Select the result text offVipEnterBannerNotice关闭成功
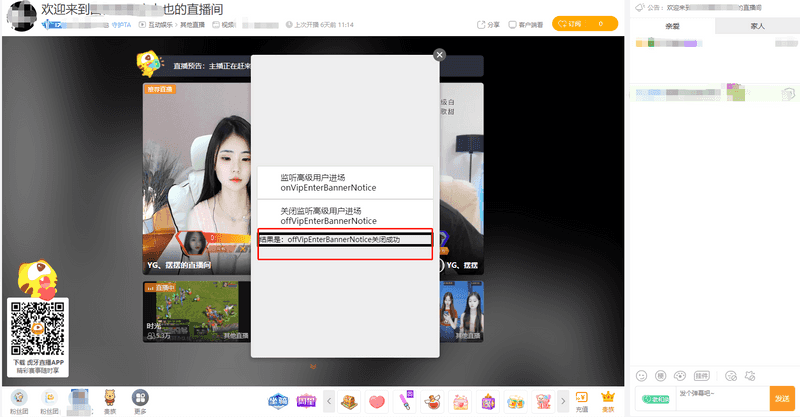 point(343,239)
